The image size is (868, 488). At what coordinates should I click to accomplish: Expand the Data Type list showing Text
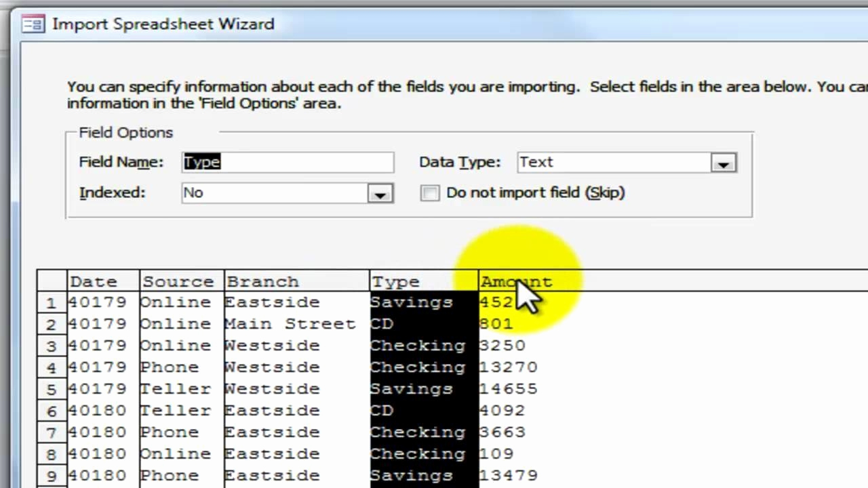[723, 163]
